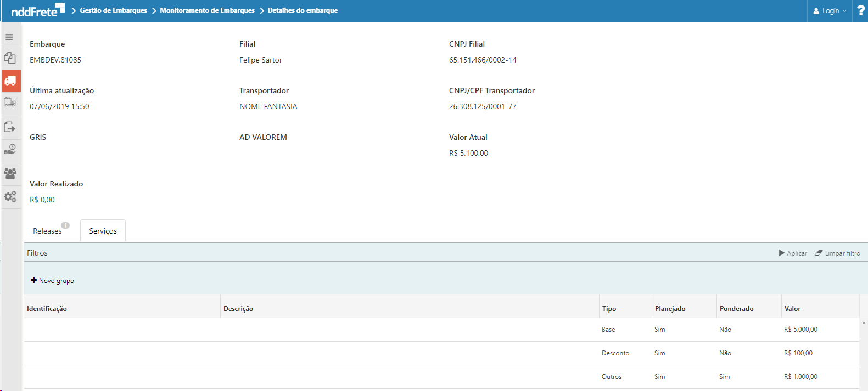Go to Gestão de Embarques breadcrumb
Image resolution: width=868 pixels, height=391 pixels.
tap(113, 10)
